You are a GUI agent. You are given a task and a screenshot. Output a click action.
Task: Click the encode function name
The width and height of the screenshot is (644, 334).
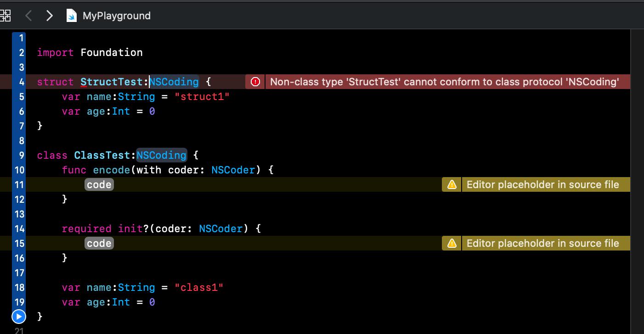[x=112, y=170]
